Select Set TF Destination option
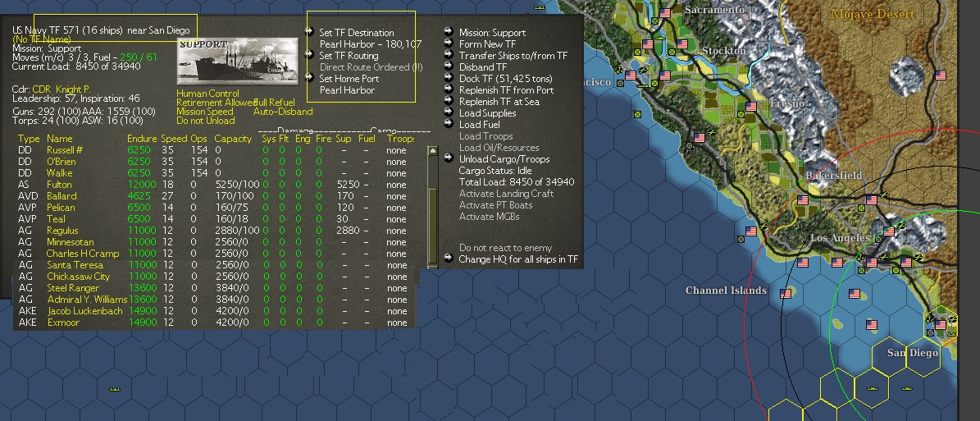980x421 pixels. (x=356, y=33)
